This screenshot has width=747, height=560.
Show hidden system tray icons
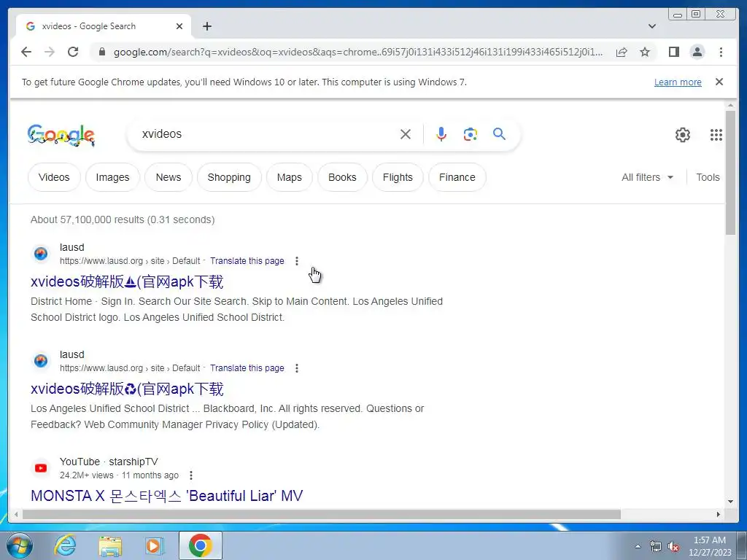(638, 546)
